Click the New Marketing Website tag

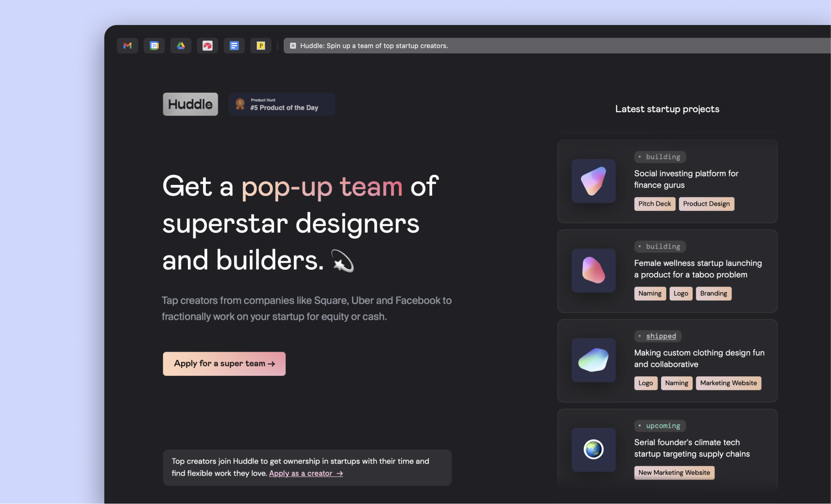click(x=674, y=472)
